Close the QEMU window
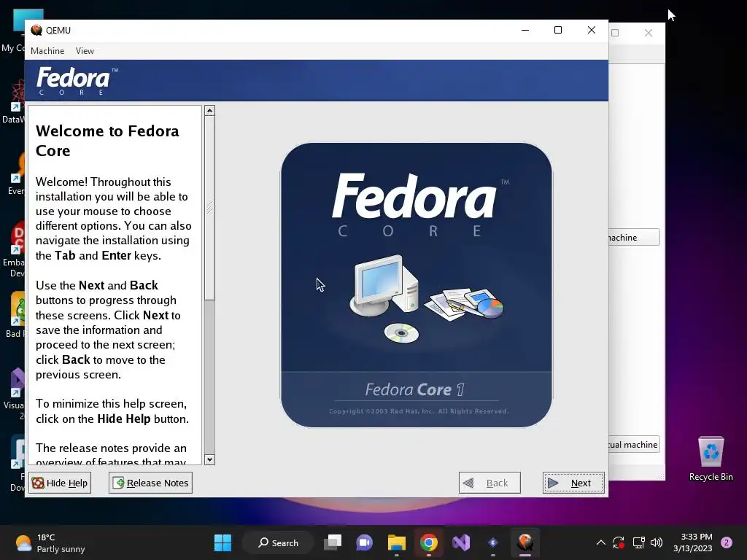747x560 pixels. (591, 31)
